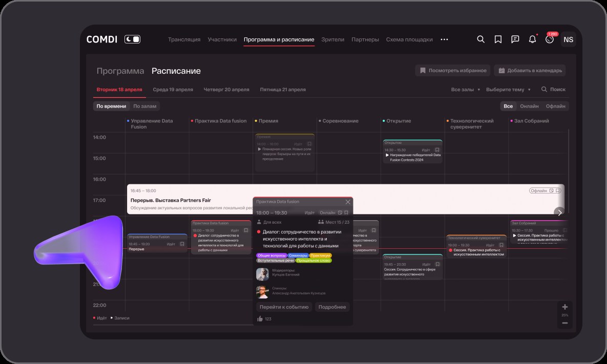Zoom in the schedule with plus

(x=565, y=307)
